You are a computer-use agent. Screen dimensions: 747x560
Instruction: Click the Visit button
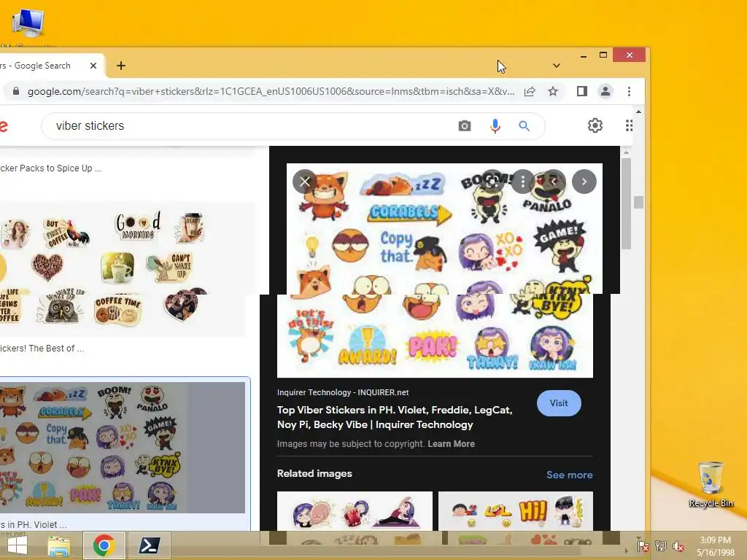tap(559, 403)
